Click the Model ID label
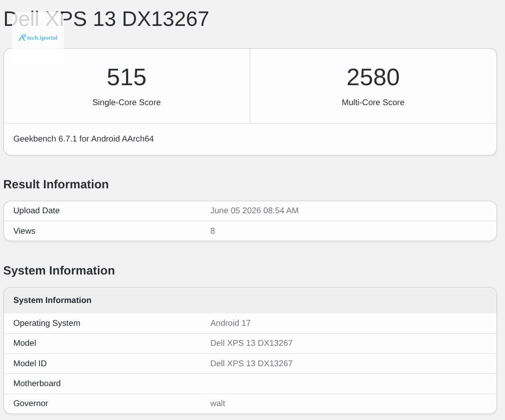505x420 pixels. point(30,363)
